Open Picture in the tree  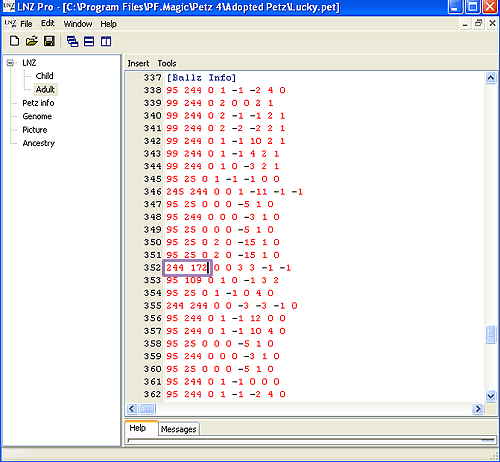35,130
